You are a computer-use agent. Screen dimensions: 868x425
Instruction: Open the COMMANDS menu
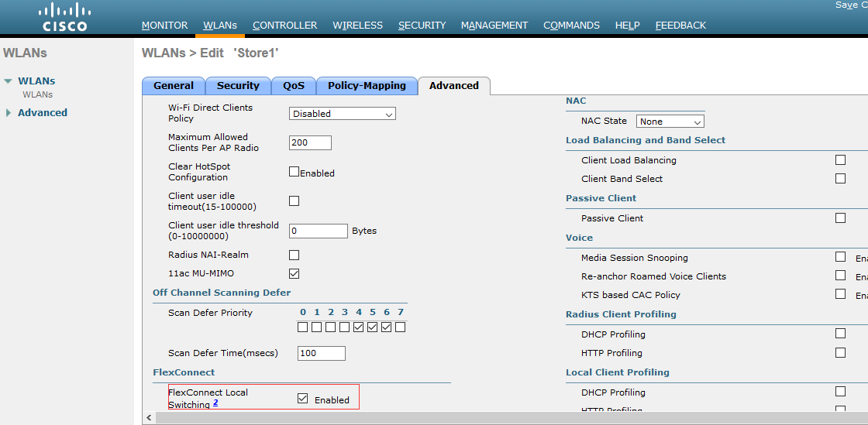(571, 26)
